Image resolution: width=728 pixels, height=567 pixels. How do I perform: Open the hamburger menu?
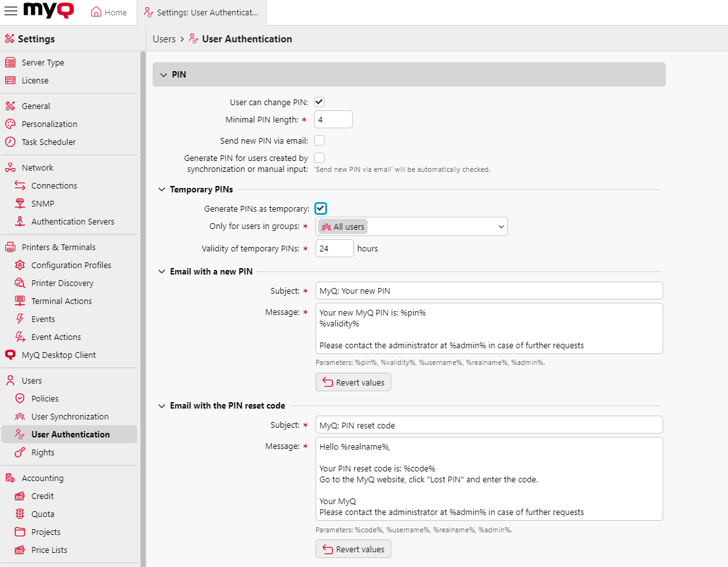pyautogui.click(x=10, y=11)
